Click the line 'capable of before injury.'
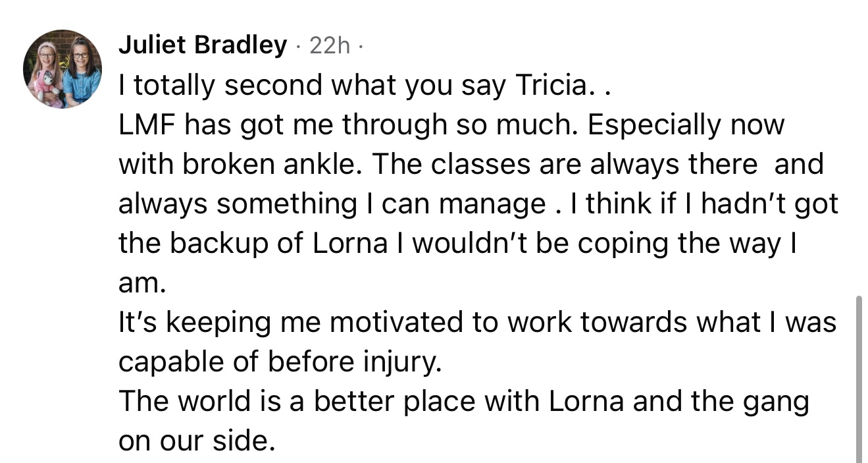Screen dimensions: 868x463 (x=279, y=362)
